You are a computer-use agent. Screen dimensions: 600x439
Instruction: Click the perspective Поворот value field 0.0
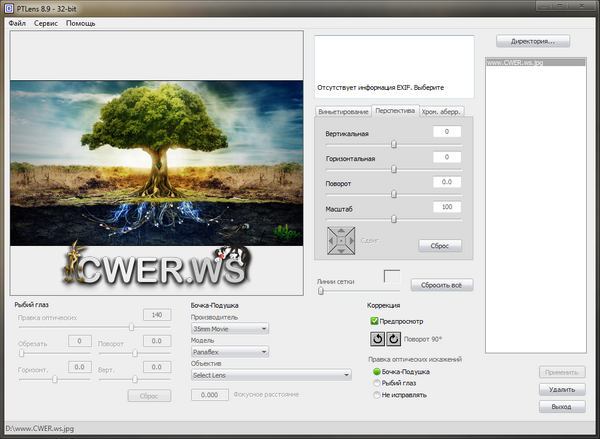click(447, 182)
